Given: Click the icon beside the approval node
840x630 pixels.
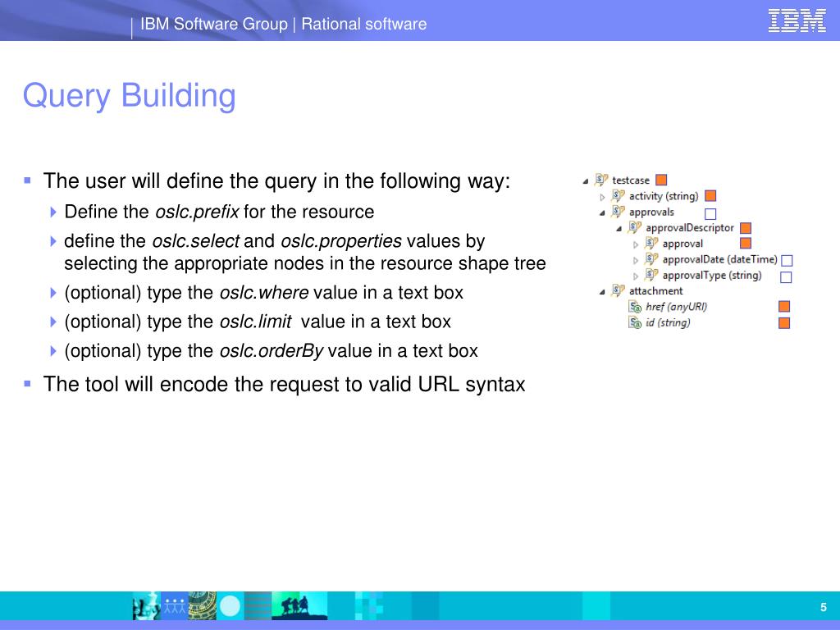Looking at the screenshot, I should [x=651, y=243].
